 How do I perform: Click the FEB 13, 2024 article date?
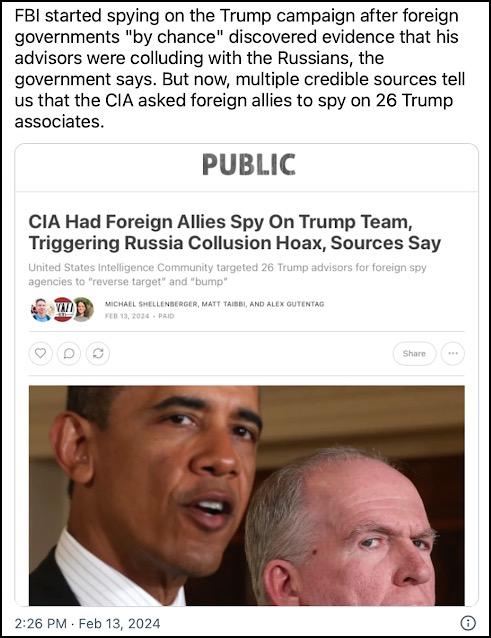pos(127,316)
